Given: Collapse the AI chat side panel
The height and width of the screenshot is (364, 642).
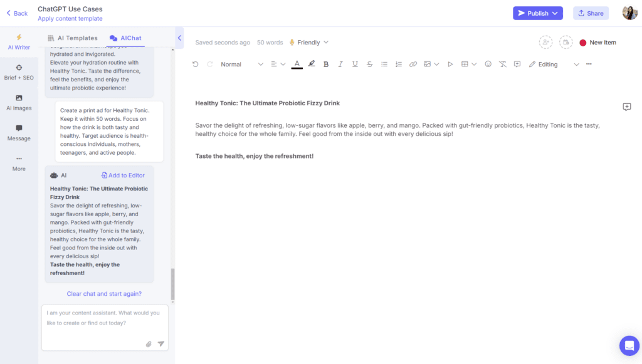Looking at the screenshot, I should [x=179, y=38].
